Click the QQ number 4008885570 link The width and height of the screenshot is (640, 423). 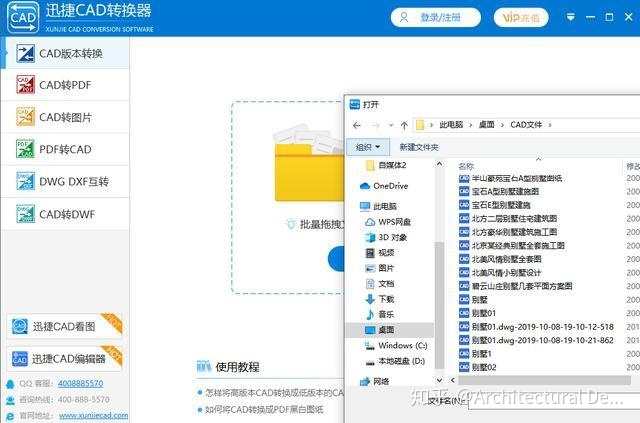coord(80,383)
